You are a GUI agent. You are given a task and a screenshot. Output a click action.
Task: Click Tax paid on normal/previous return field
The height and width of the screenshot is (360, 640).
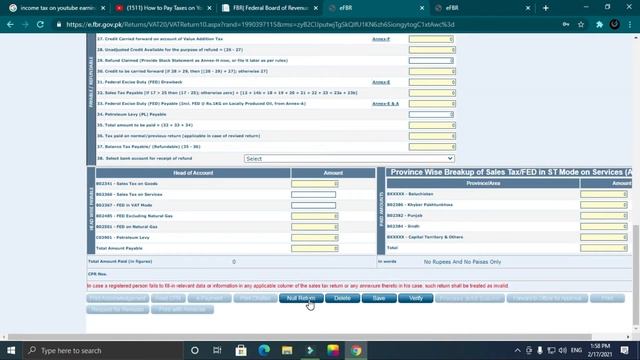pos(432,136)
